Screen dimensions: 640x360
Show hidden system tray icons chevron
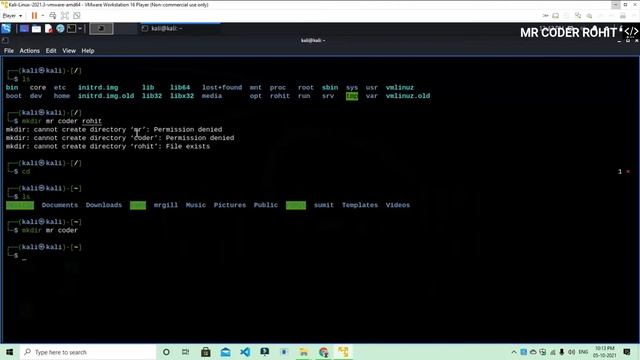[x=514, y=352]
